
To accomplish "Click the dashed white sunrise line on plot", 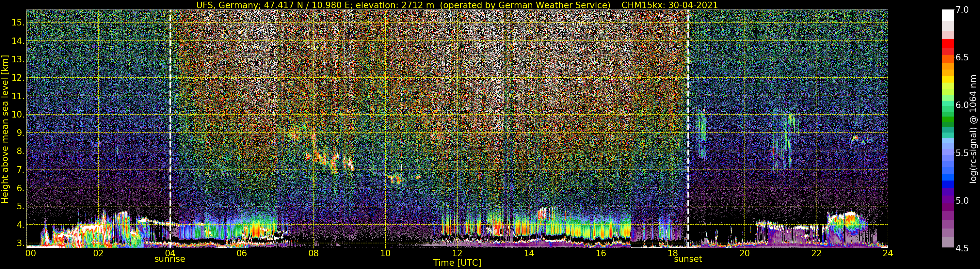I will coord(170,129).
